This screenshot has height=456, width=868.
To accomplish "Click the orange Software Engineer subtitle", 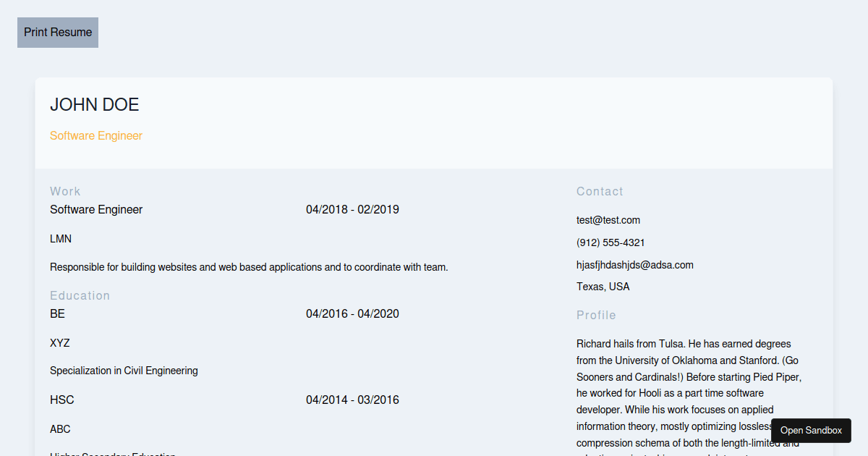I will tap(96, 135).
